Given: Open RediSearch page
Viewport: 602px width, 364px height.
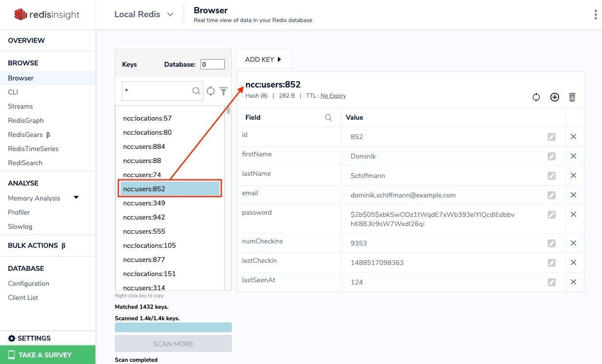Looking at the screenshot, I should (25, 163).
